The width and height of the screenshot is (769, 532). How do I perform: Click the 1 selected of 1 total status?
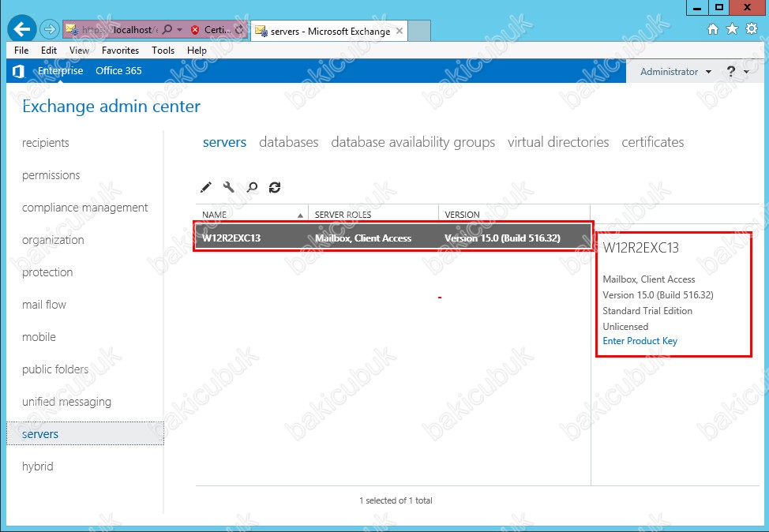[x=396, y=500]
